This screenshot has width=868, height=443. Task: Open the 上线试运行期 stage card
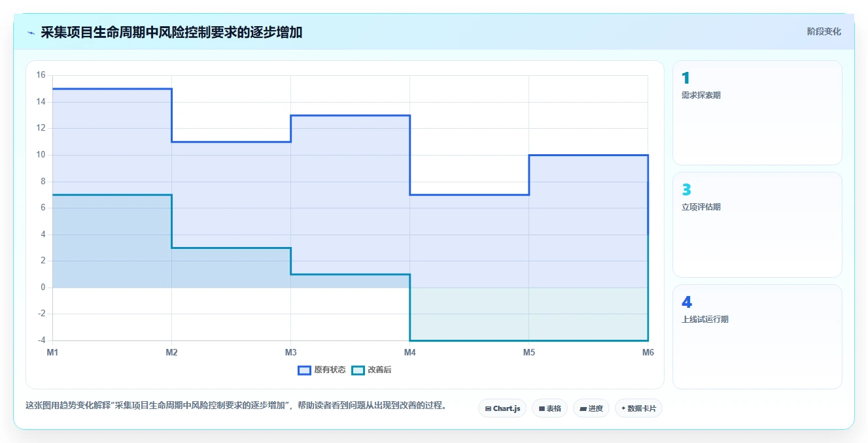(757, 336)
